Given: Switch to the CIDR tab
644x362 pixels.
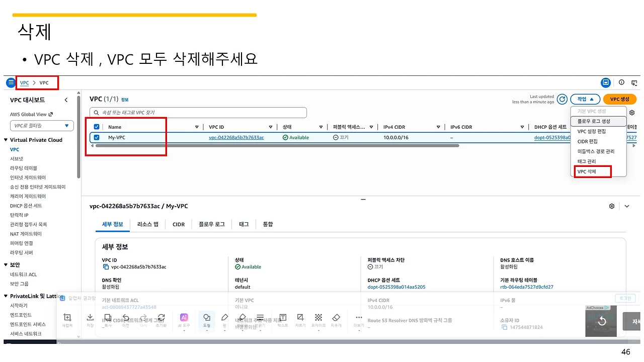Looking at the screenshot, I should pyautogui.click(x=179, y=224).
